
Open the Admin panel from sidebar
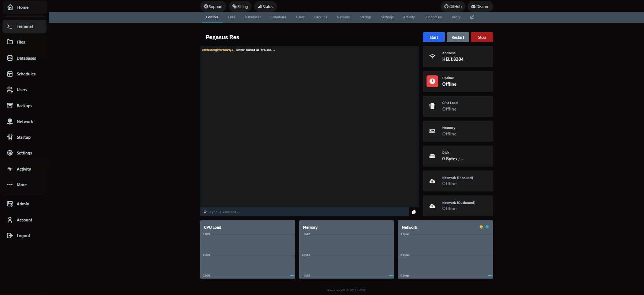coord(25,204)
